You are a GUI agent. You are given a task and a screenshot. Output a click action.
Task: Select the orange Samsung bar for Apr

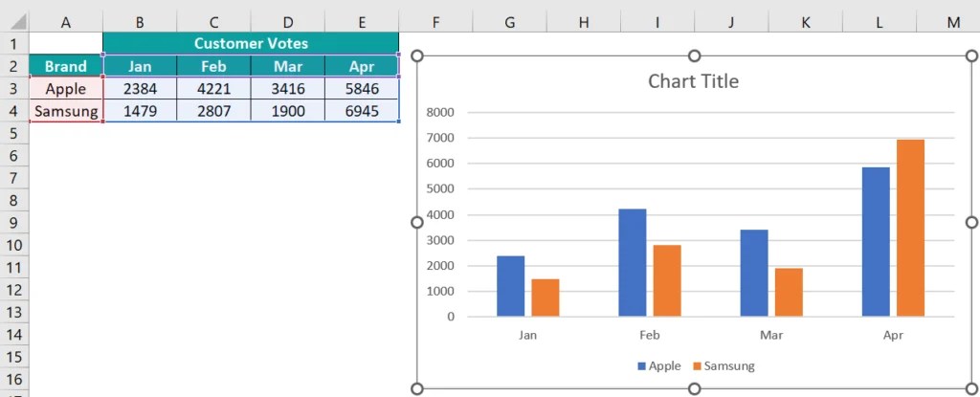pyautogui.click(x=911, y=228)
